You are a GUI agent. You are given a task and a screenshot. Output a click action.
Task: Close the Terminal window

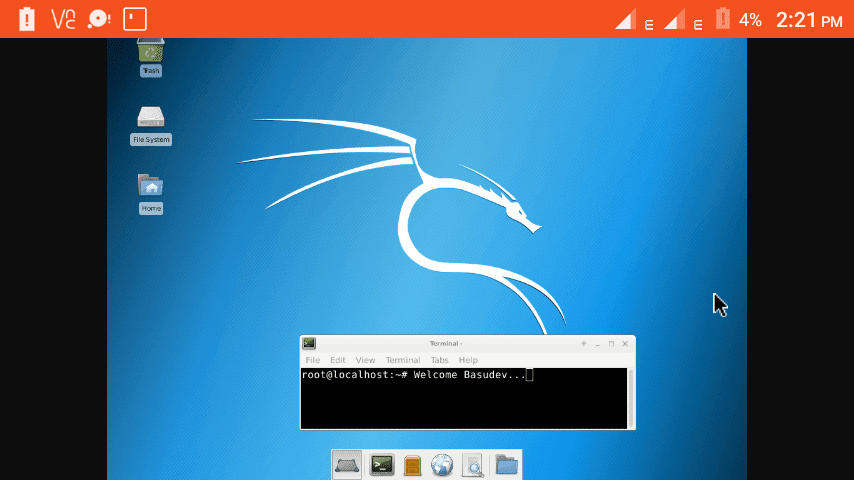(625, 344)
